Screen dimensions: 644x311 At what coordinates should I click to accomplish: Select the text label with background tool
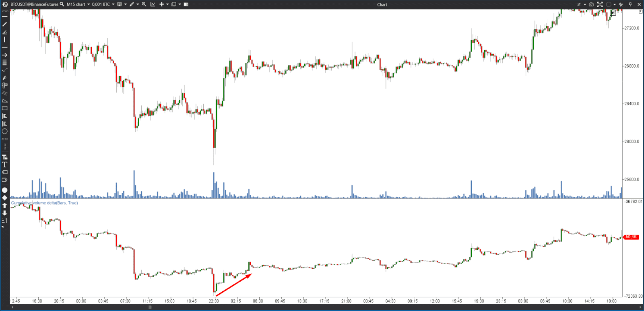coord(5,157)
